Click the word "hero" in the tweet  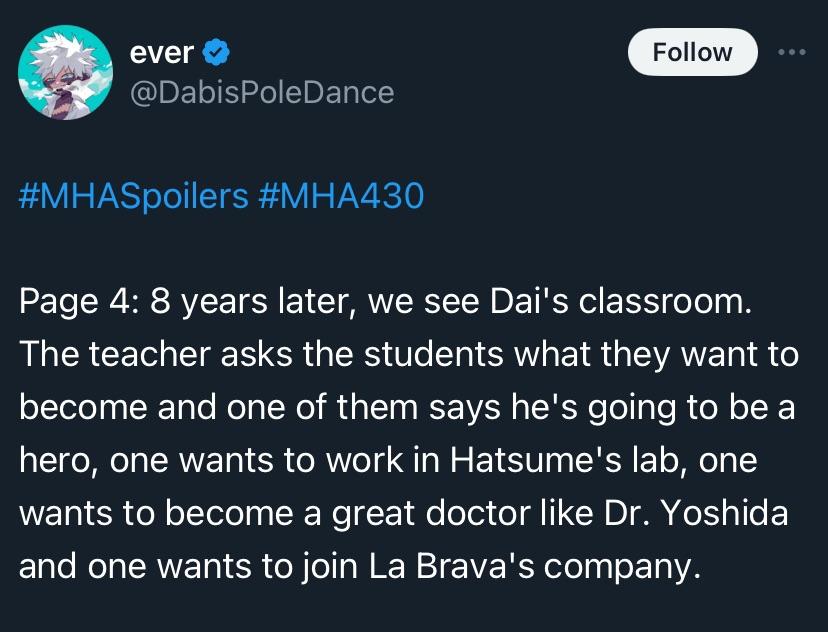click(x=56, y=461)
